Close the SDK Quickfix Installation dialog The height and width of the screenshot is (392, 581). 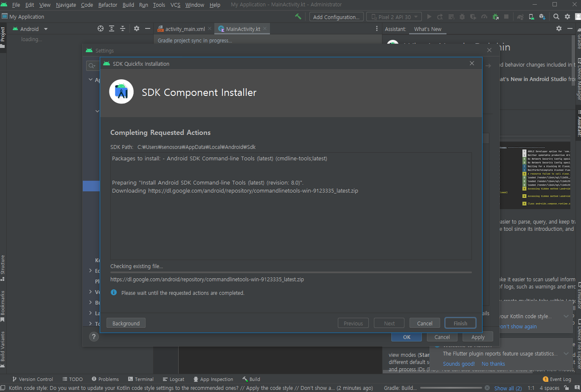(472, 64)
